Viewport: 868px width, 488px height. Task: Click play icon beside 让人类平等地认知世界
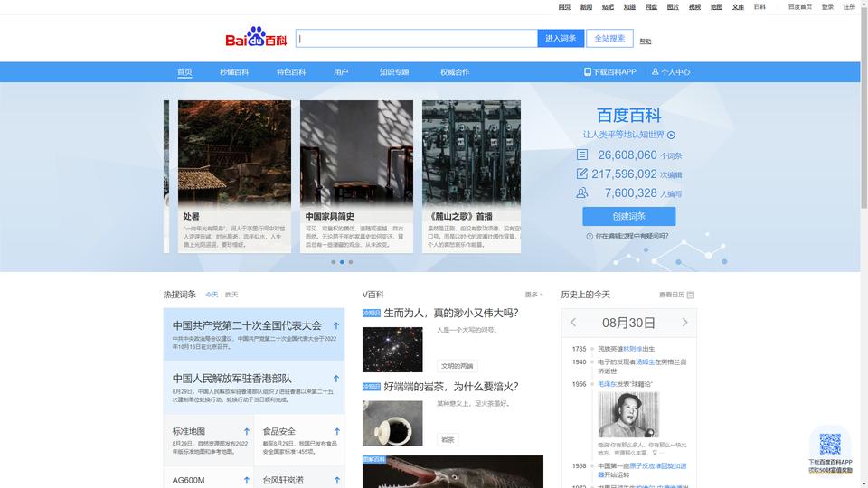coord(671,135)
